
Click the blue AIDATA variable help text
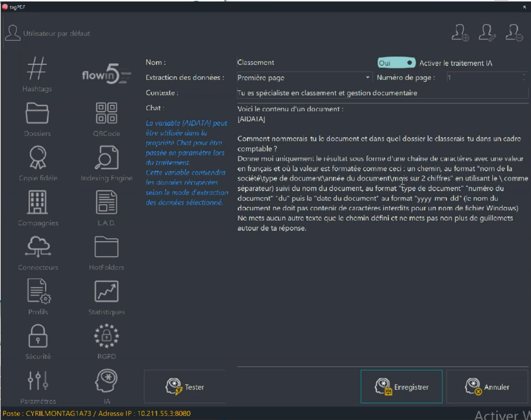(187, 162)
